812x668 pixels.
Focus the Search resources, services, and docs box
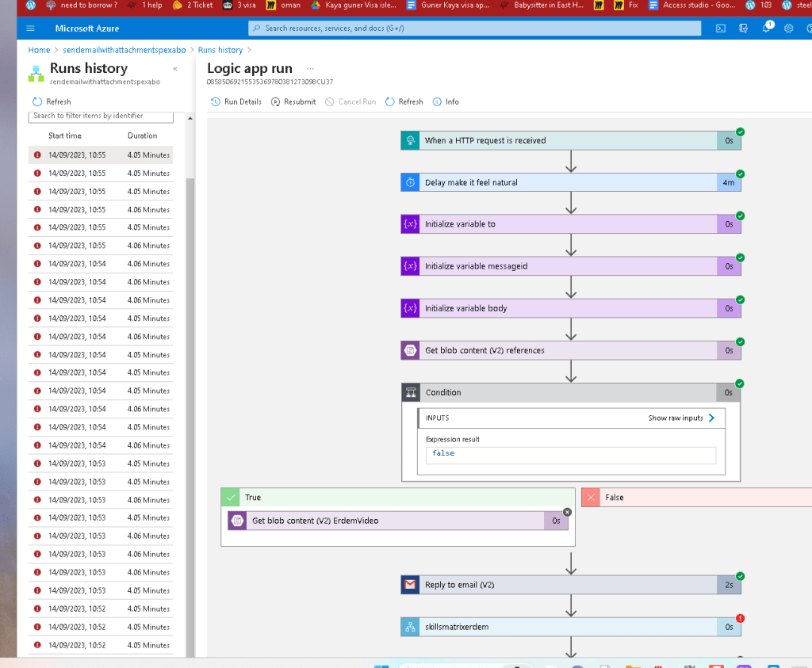[x=474, y=29]
